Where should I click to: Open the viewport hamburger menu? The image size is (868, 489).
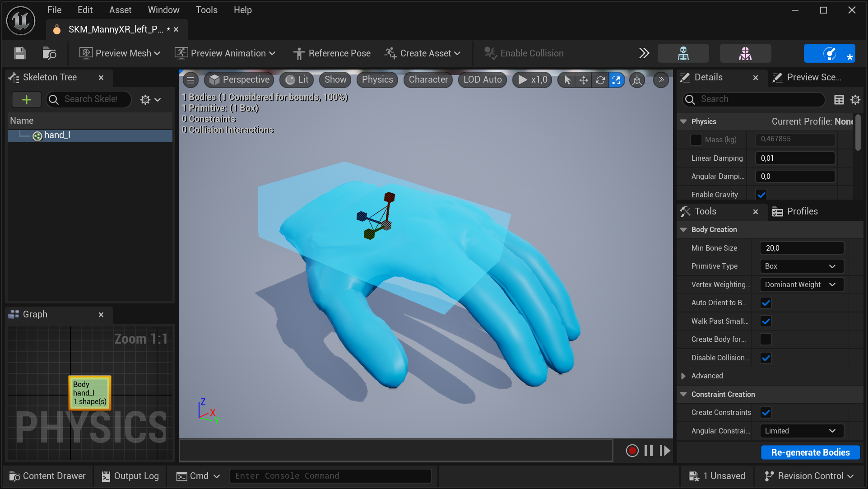pyautogui.click(x=190, y=80)
